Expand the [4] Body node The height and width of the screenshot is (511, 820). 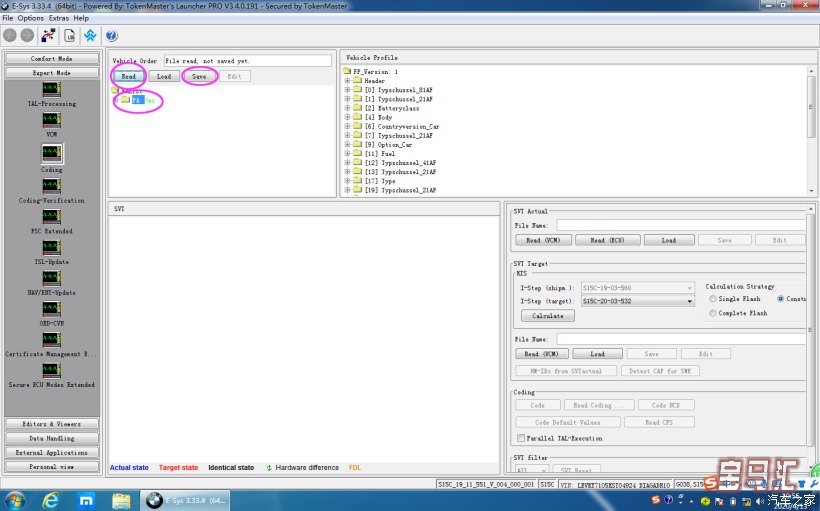(x=347, y=117)
